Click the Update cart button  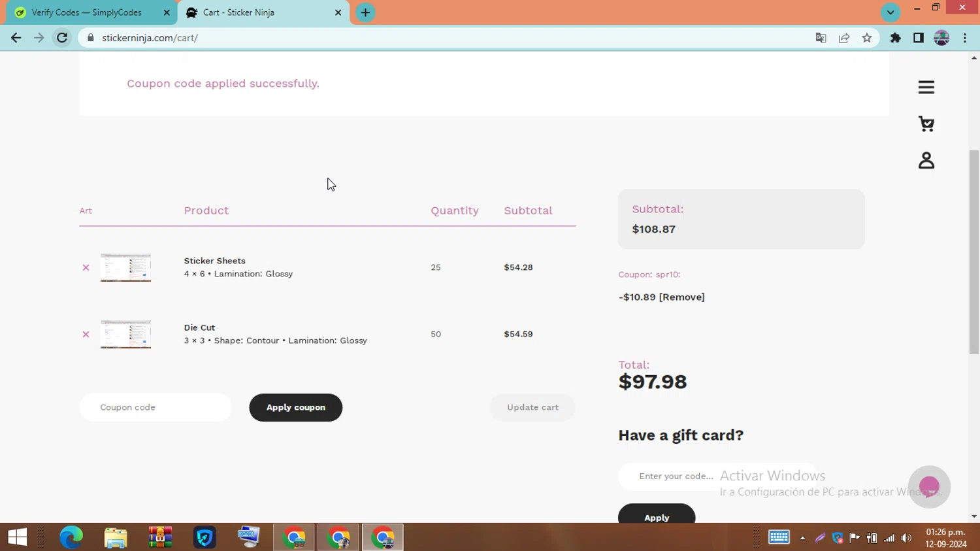[532, 407]
